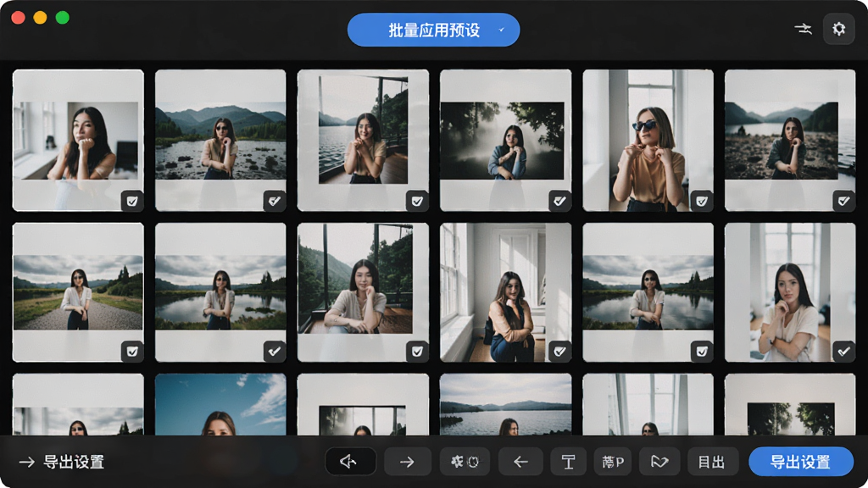Open the adjustment sliders icon in header
The image size is (868, 488).
[x=804, y=29]
